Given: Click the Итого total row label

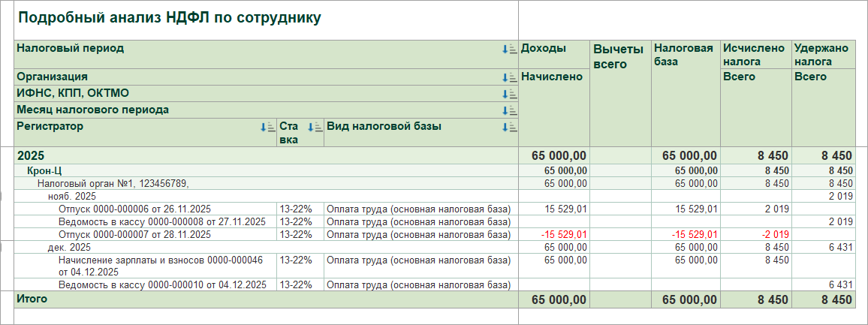Looking at the screenshot, I should (x=32, y=299).
